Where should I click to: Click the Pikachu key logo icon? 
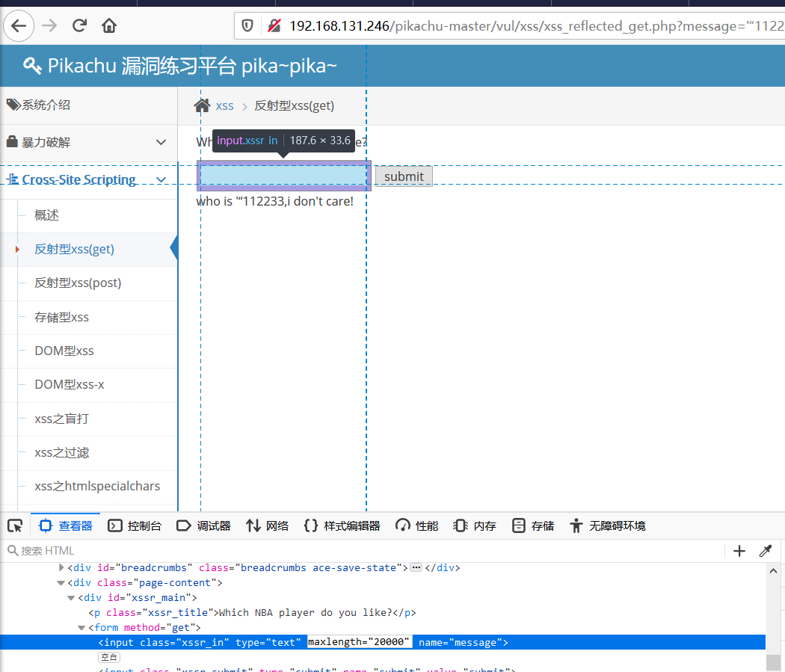pyautogui.click(x=32, y=66)
